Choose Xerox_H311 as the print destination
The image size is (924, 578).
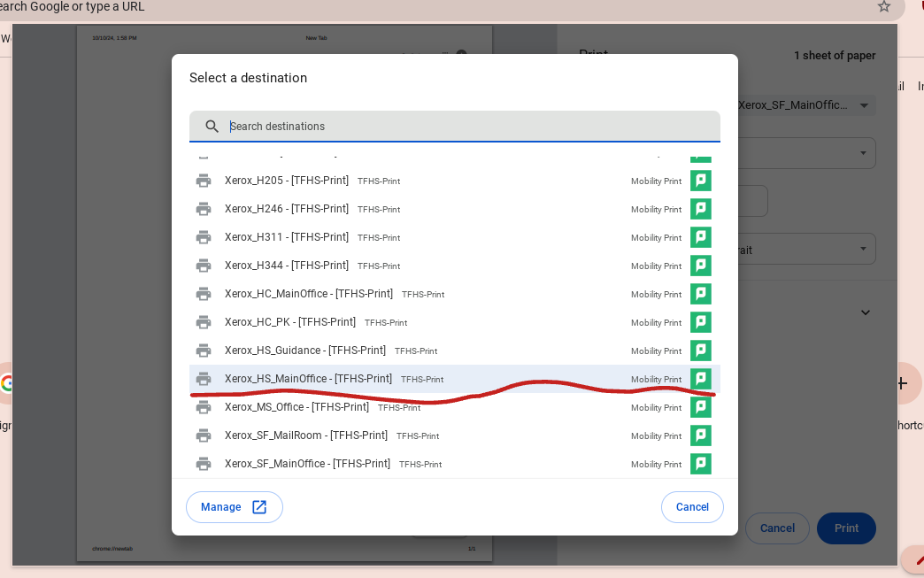pyautogui.click(x=454, y=237)
